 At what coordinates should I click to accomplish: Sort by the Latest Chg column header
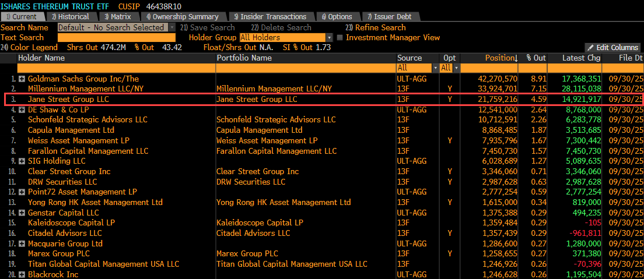(x=582, y=58)
